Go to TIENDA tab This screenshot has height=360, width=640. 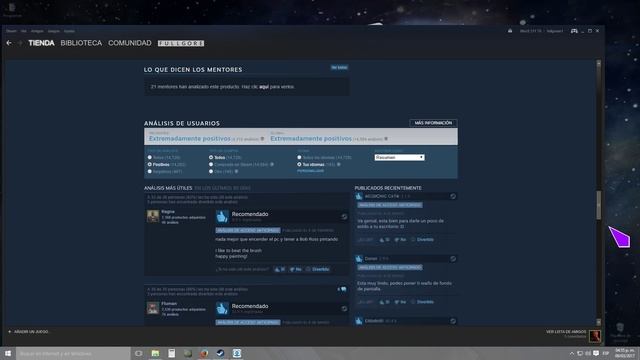click(41, 43)
